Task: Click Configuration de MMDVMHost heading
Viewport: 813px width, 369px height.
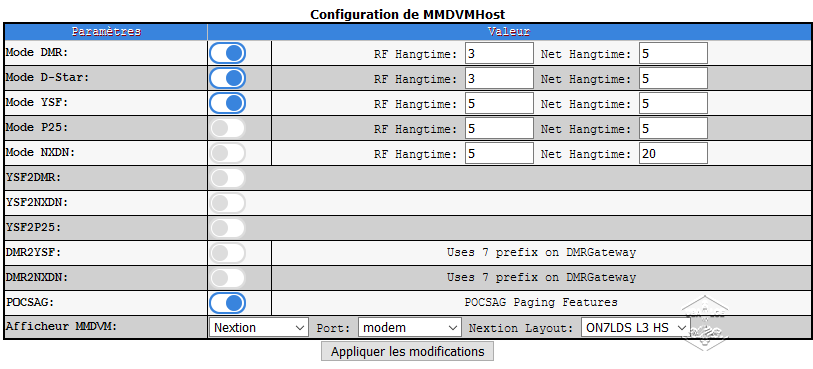Action: pos(408,14)
